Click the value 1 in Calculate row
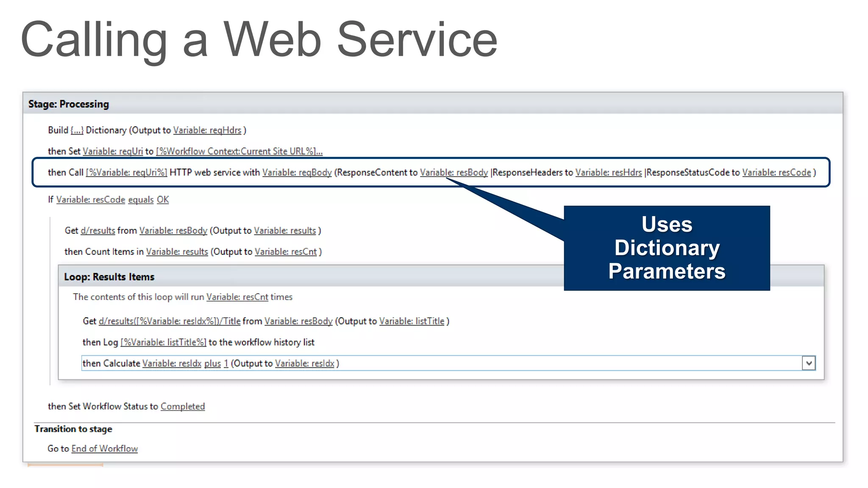Screen dimensions: 868x488 (x=226, y=363)
